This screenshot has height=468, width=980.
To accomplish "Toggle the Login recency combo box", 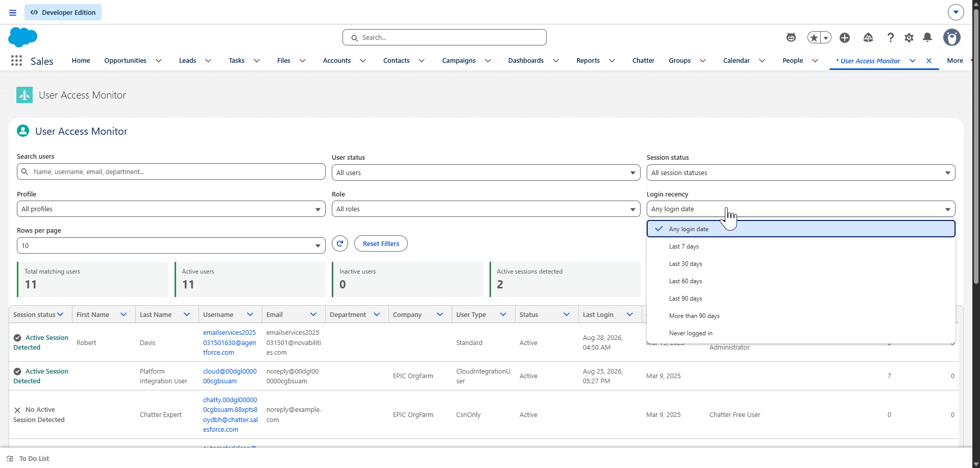I will coord(801,209).
